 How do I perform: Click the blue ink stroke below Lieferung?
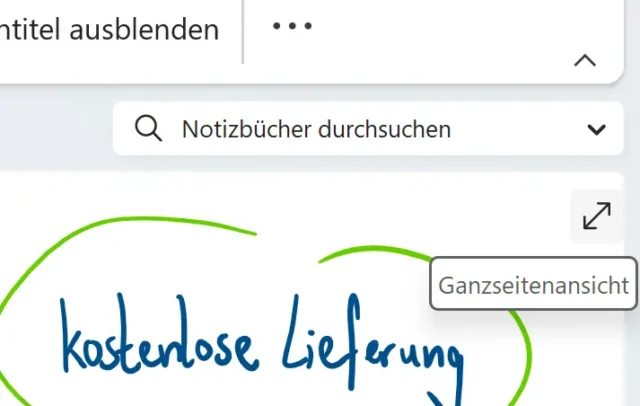tap(443, 400)
